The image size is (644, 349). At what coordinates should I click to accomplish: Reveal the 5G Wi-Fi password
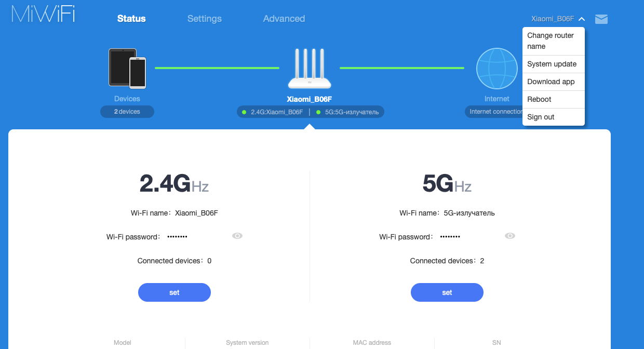pyautogui.click(x=510, y=236)
